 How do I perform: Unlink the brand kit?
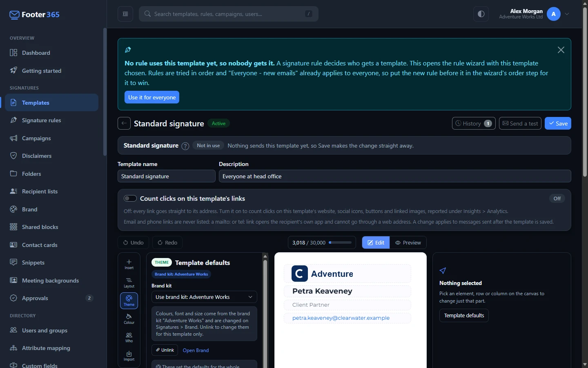165,350
